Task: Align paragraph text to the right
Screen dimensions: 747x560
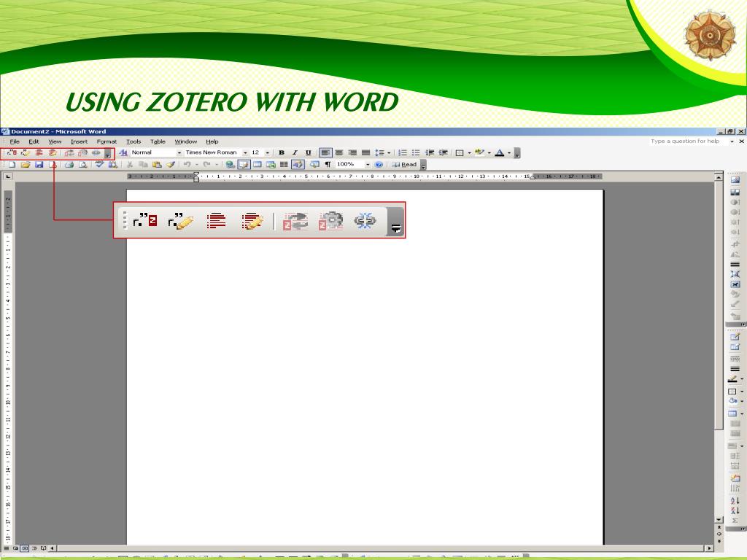Action: [352, 153]
